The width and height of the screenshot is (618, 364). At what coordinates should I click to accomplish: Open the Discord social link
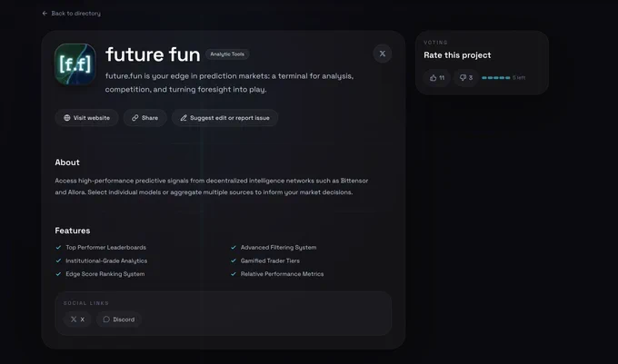119,320
